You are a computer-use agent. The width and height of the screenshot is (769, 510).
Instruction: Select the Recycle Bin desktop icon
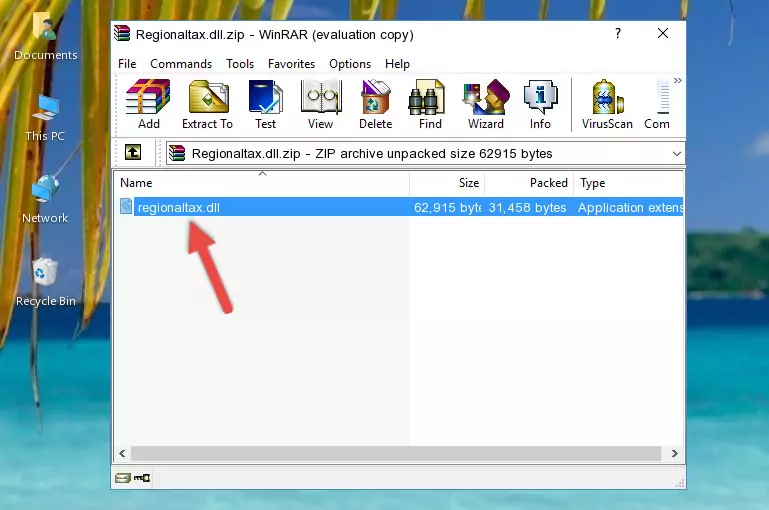(46, 283)
